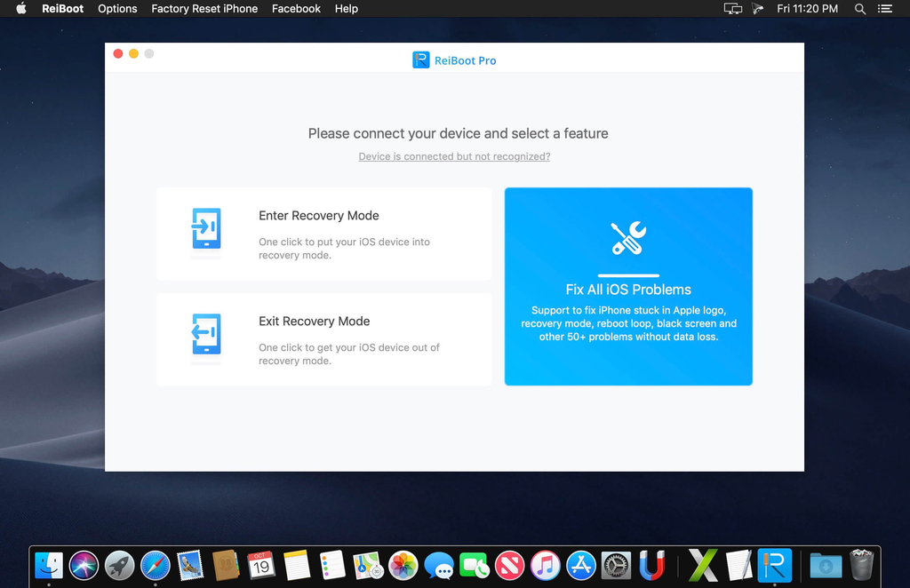
Task: Open FaceTime from the Dock
Action: (x=474, y=565)
